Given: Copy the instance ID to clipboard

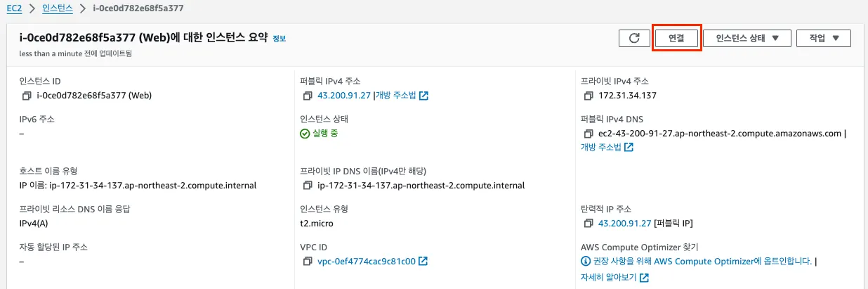Looking at the screenshot, I should coord(27,96).
